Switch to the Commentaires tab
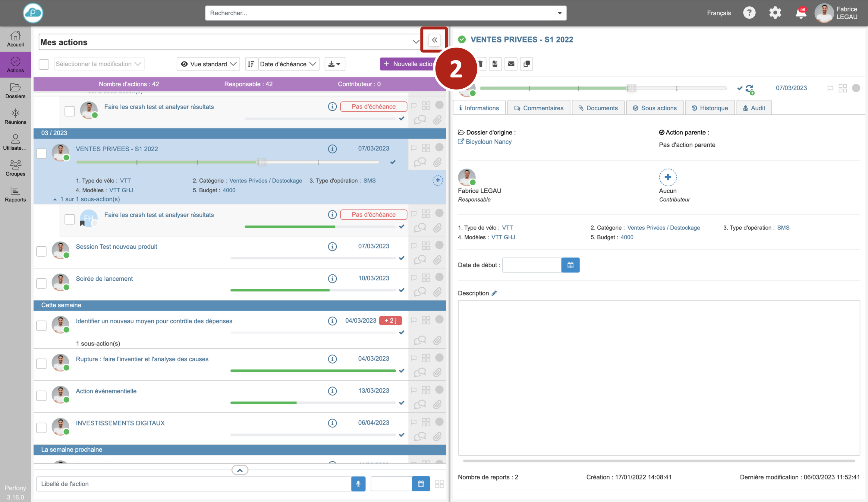The width and height of the screenshot is (868, 502). 539,108
